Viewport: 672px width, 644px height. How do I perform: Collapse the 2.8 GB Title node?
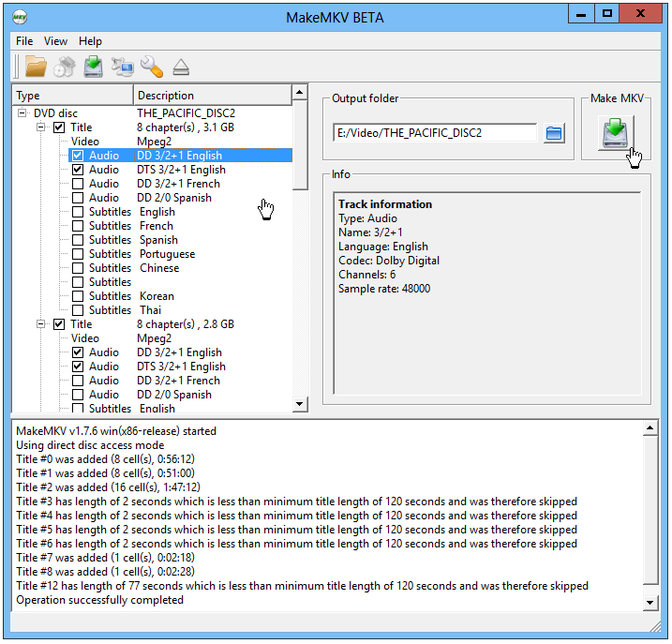(x=40, y=324)
